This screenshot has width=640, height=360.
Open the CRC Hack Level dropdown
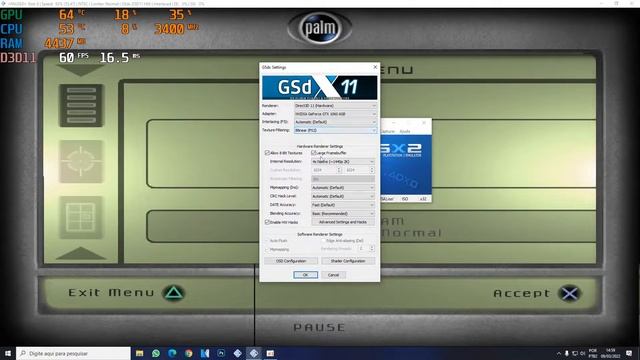[342, 196]
